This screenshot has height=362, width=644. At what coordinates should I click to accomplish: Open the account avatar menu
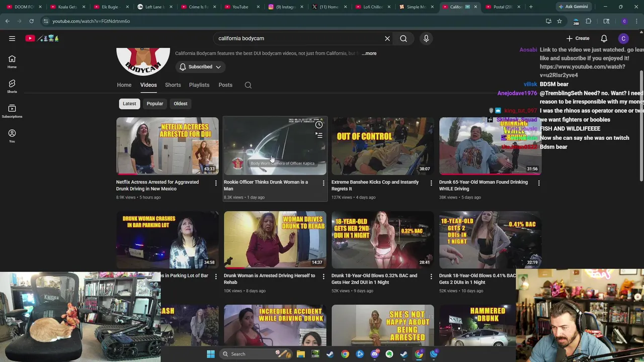[623, 38]
